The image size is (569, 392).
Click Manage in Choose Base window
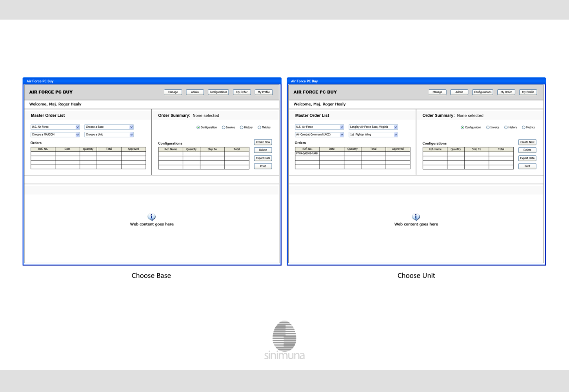pyautogui.click(x=173, y=92)
